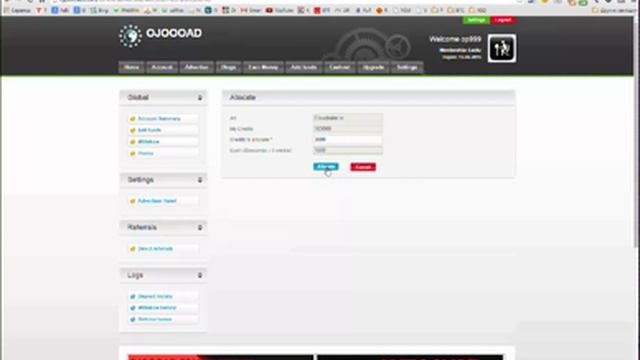Open the Settings tab in navigation bar
Viewport: 640px width, 360px height.
coord(407,67)
